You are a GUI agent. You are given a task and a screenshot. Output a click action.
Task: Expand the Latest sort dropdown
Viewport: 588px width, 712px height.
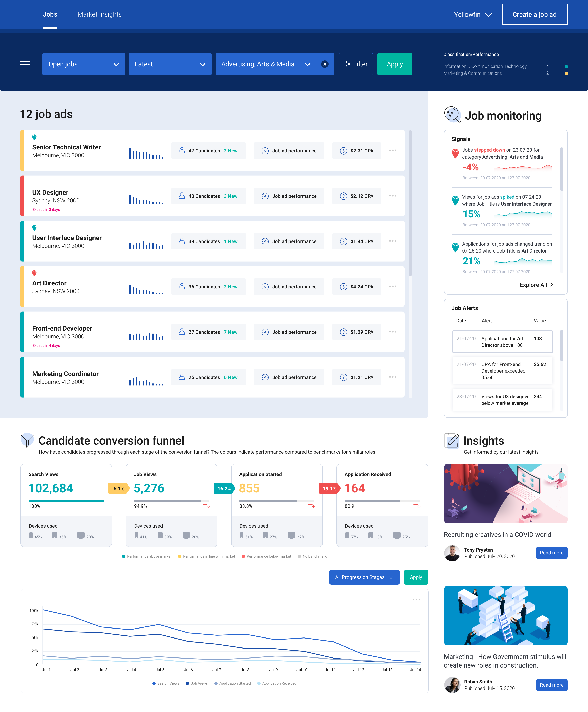(x=169, y=64)
